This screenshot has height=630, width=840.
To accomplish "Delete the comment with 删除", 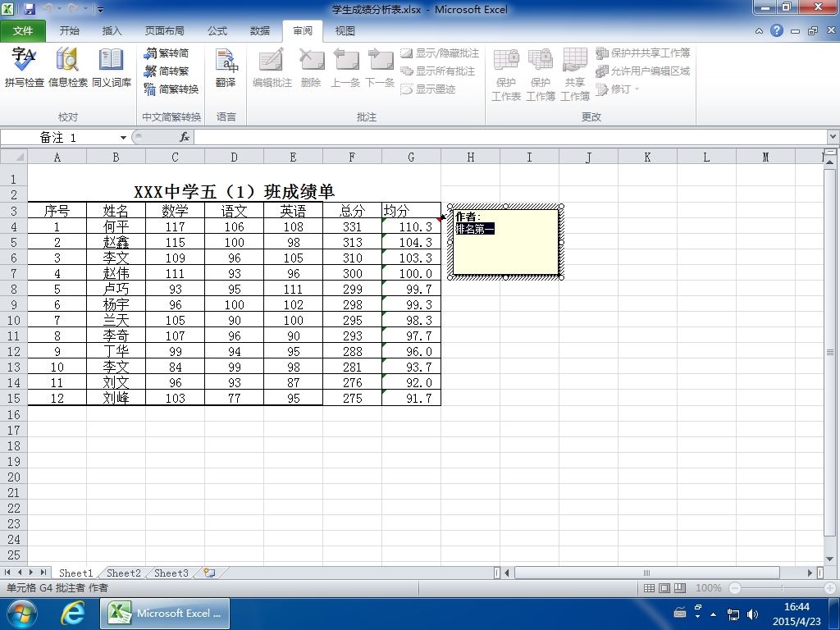I will point(311,67).
